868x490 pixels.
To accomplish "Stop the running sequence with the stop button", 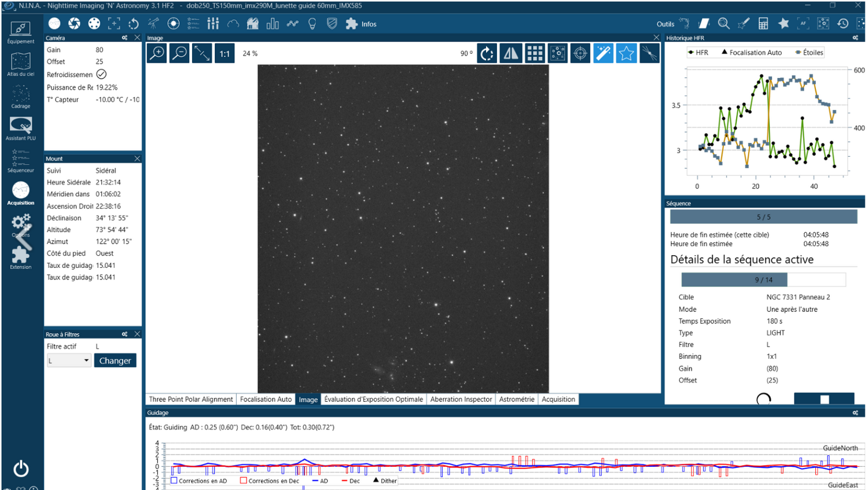I will click(x=824, y=399).
